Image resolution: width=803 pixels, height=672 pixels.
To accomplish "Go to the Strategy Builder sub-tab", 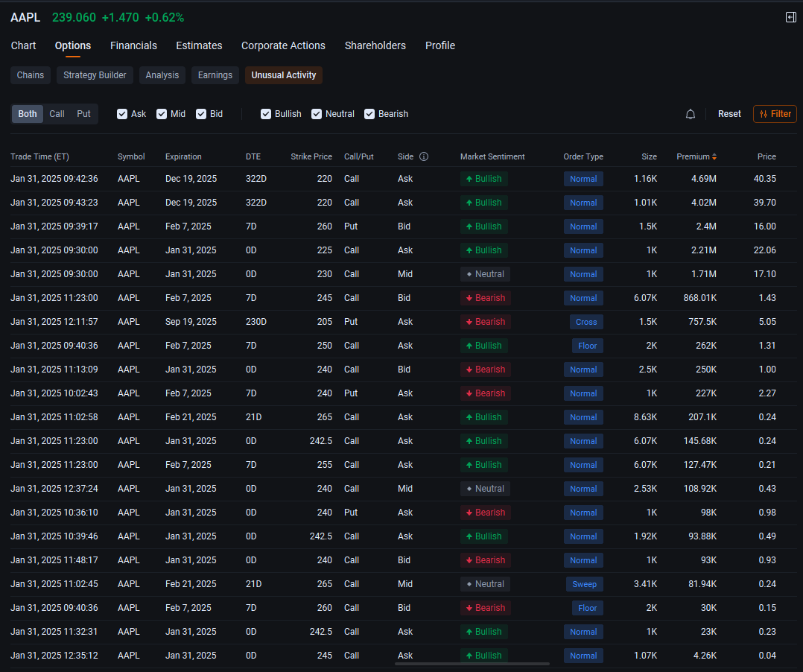I will pyautogui.click(x=95, y=75).
